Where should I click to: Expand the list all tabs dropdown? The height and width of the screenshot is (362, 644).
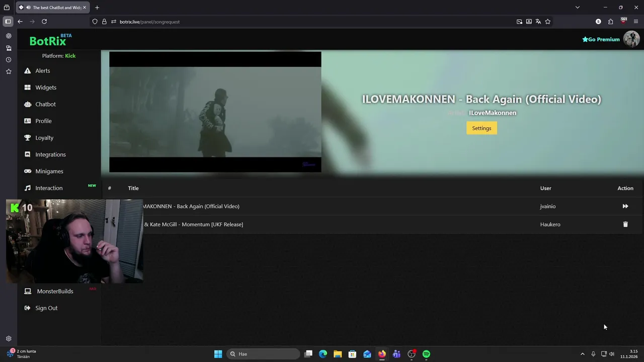pos(578,8)
